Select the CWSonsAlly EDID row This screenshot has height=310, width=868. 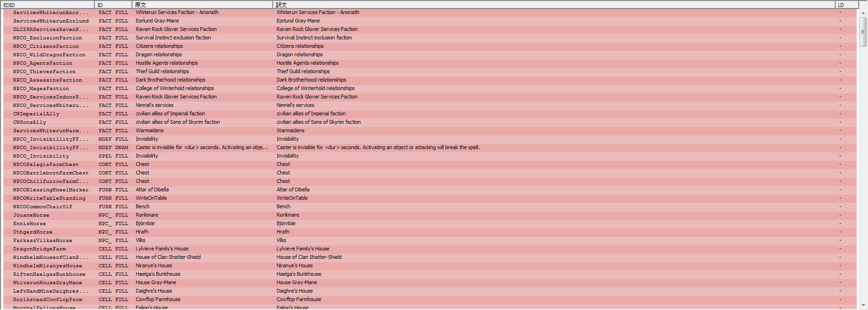[430, 122]
